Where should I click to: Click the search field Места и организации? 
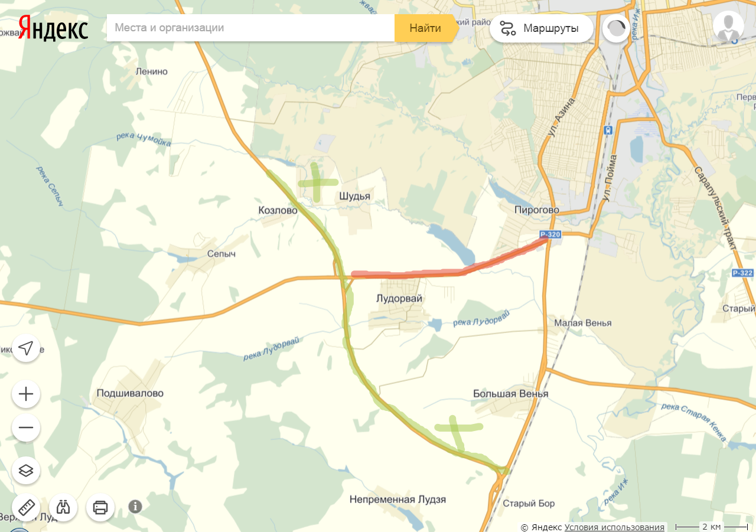point(250,28)
